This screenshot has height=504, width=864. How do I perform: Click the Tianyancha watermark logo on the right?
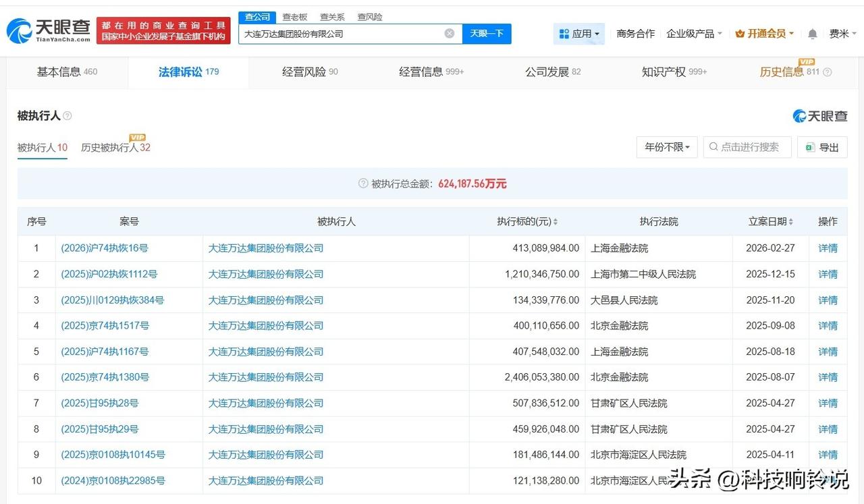(x=799, y=115)
